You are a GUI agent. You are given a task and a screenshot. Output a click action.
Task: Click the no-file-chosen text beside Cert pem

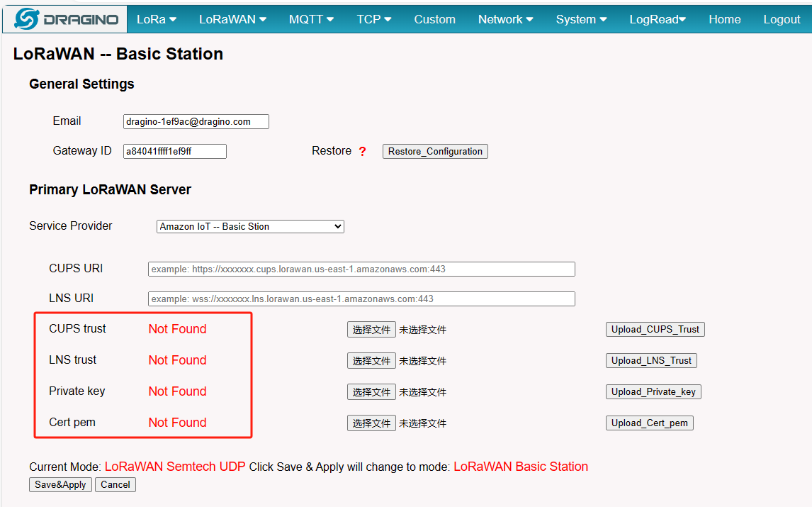click(x=422, y=423)
